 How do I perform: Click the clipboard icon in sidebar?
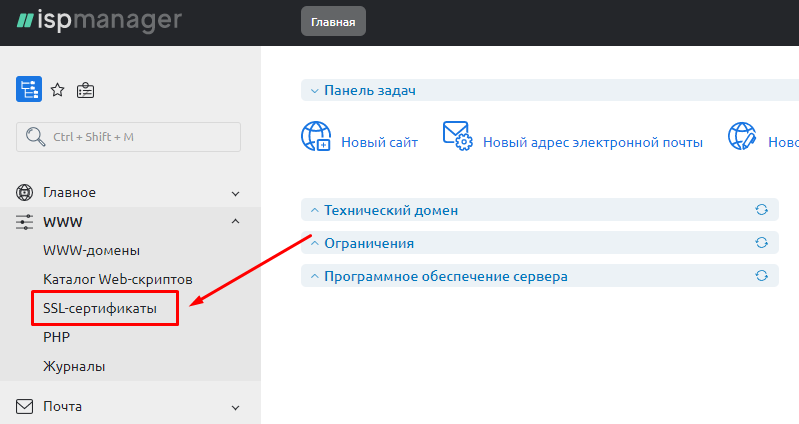(x=86, y=90)
